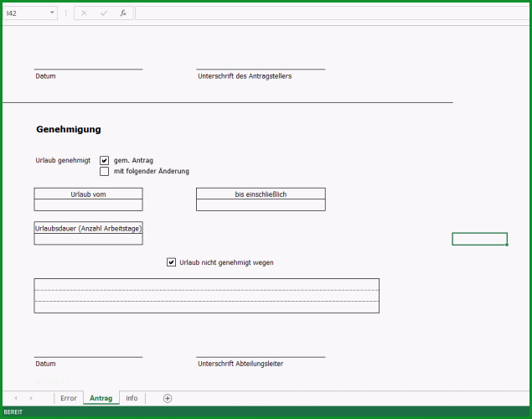Click the 'Genehmigung' heading
The image size is (532, 419).
[x=69, y=129]
